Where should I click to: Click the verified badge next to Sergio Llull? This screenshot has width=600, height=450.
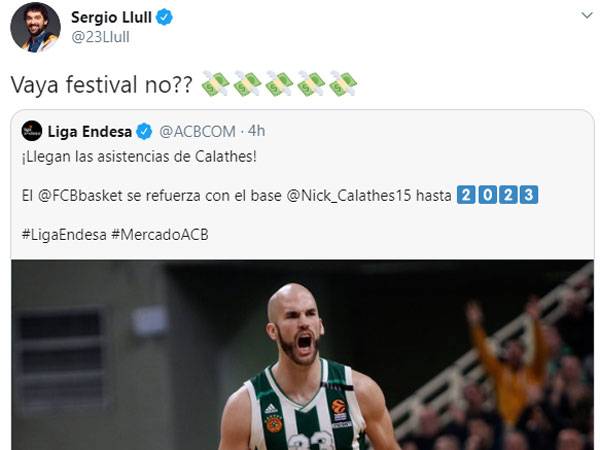(x=165, y=18)
